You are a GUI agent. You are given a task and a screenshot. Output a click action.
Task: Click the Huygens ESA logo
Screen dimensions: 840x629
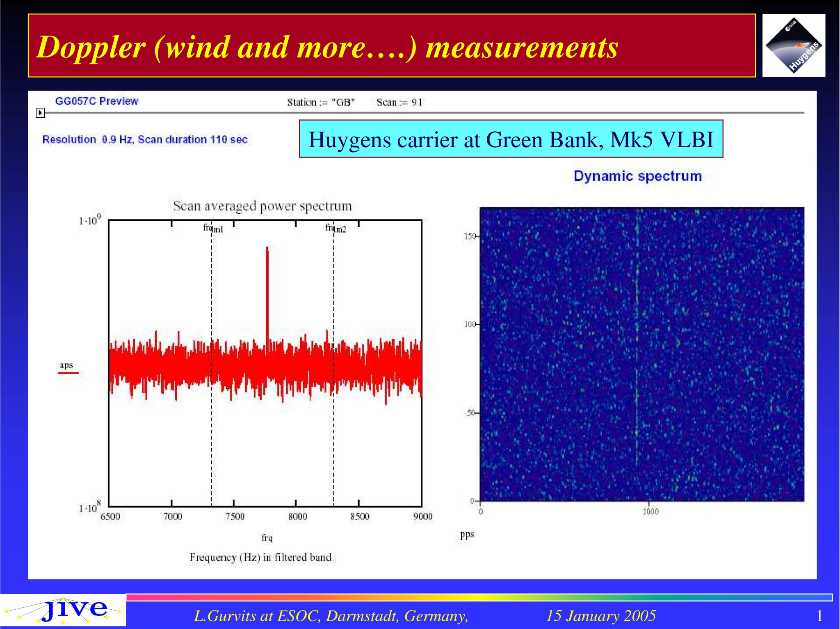793,46
